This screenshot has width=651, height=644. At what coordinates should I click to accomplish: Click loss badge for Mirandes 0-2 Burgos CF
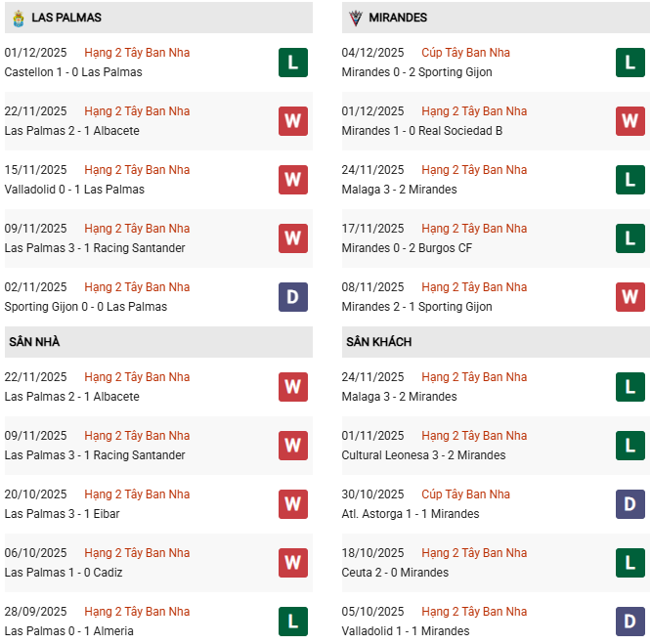coord(630,238)
